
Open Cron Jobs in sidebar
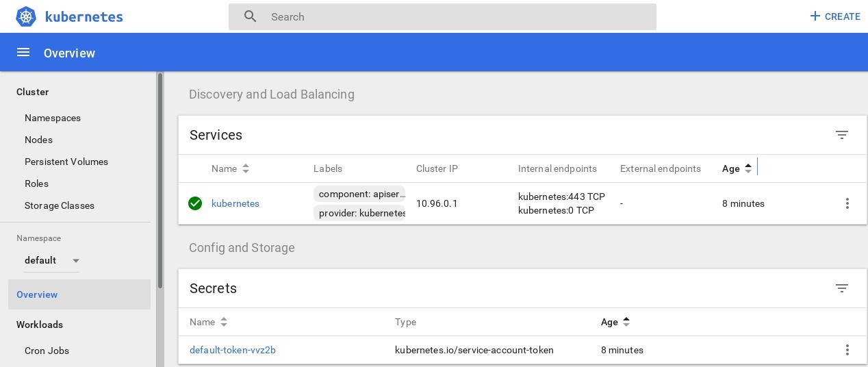tap(47, 351)
